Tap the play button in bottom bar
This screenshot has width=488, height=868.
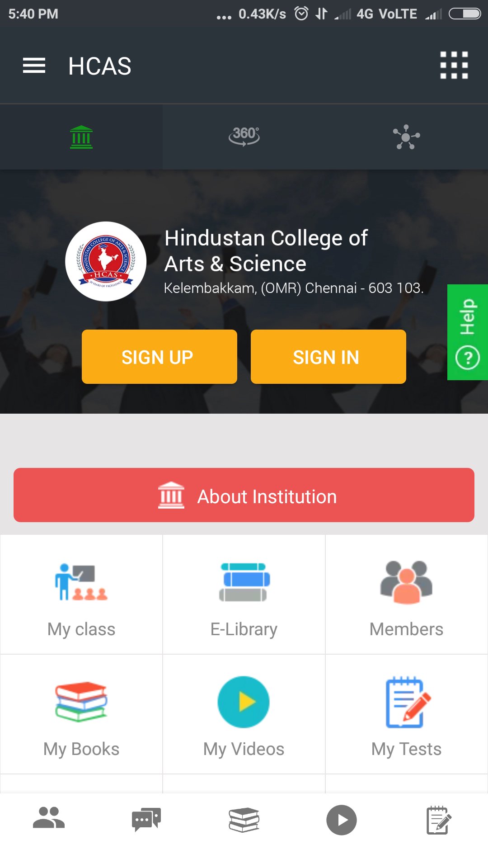pos(342,819)
